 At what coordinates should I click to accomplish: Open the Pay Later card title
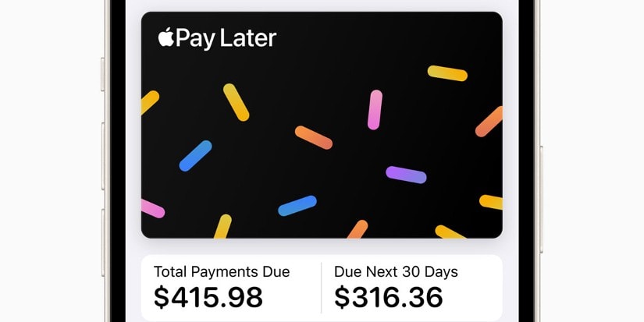point(226,38)
